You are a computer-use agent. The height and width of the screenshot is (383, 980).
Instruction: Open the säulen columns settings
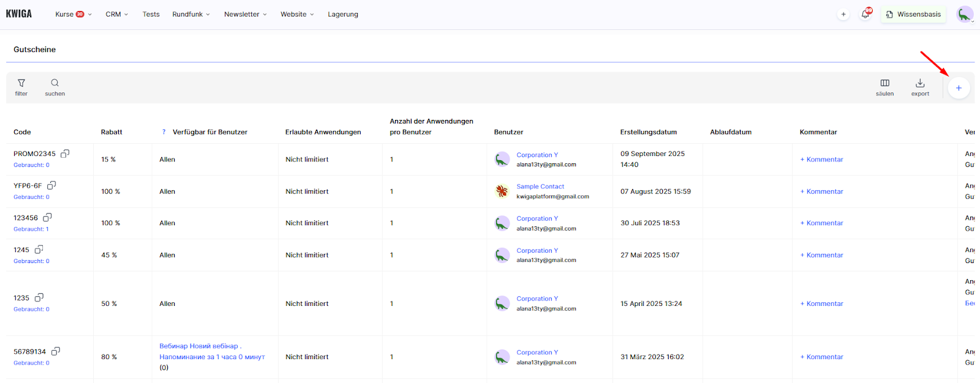click(884, 87)
